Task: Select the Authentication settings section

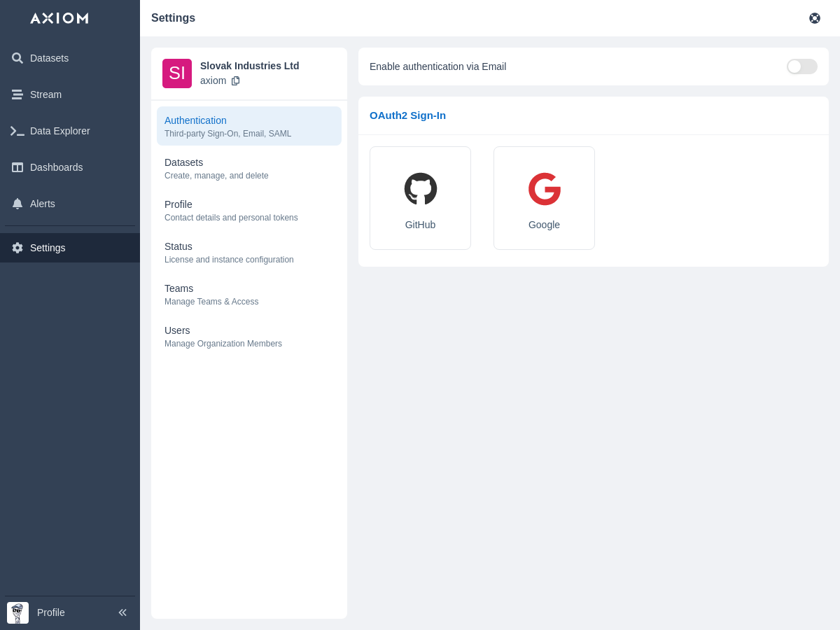Action: pyautogui.click(x=249, y=126)
